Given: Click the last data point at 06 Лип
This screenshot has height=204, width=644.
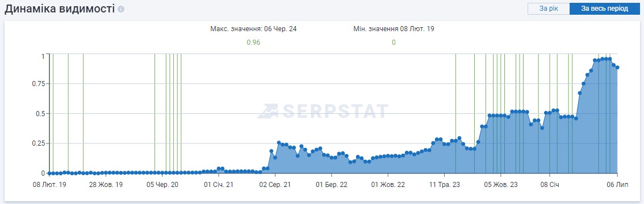Looking at the screenshot, I should (617, 67).
